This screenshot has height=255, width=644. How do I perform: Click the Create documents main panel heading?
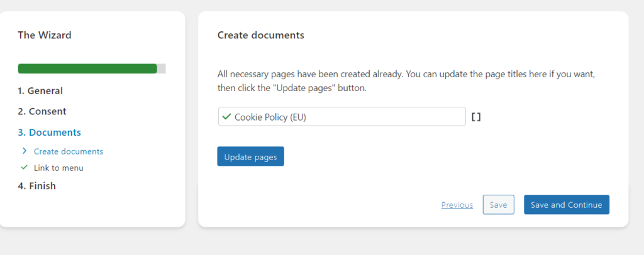coord(260,35)
